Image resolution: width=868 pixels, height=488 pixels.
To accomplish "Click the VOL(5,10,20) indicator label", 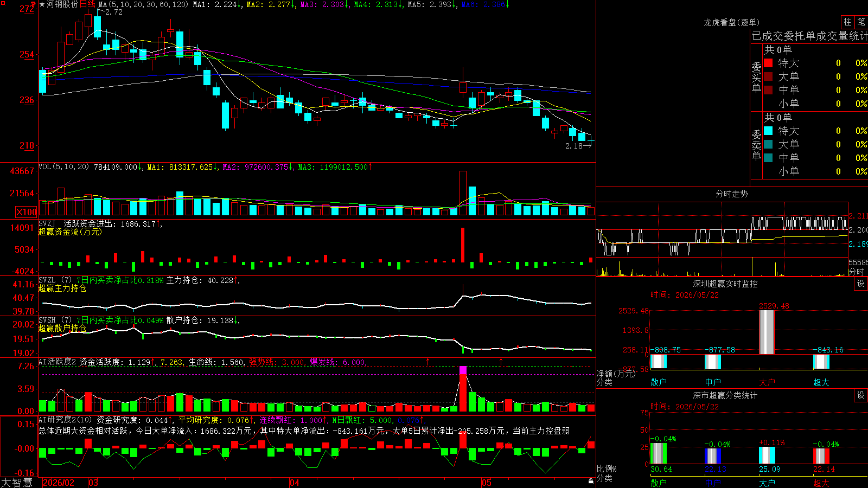I will pyautogui.click(x=63, y=167).
